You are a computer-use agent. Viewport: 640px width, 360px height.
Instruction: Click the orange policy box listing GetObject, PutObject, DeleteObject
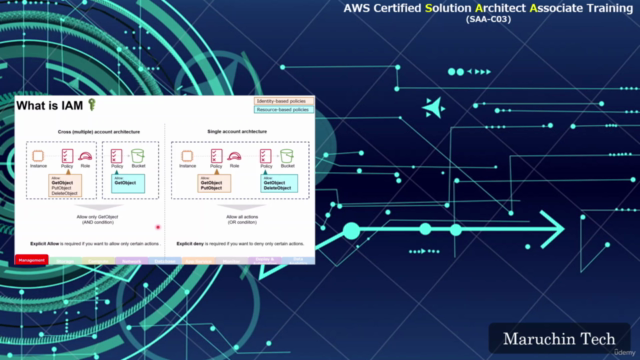(65, 185)
